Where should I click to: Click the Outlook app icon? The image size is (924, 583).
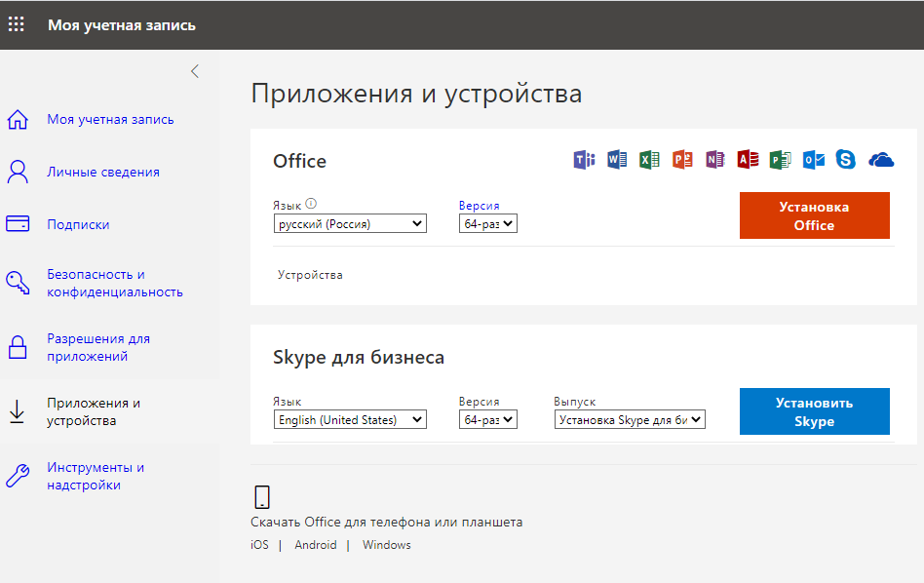813,159
